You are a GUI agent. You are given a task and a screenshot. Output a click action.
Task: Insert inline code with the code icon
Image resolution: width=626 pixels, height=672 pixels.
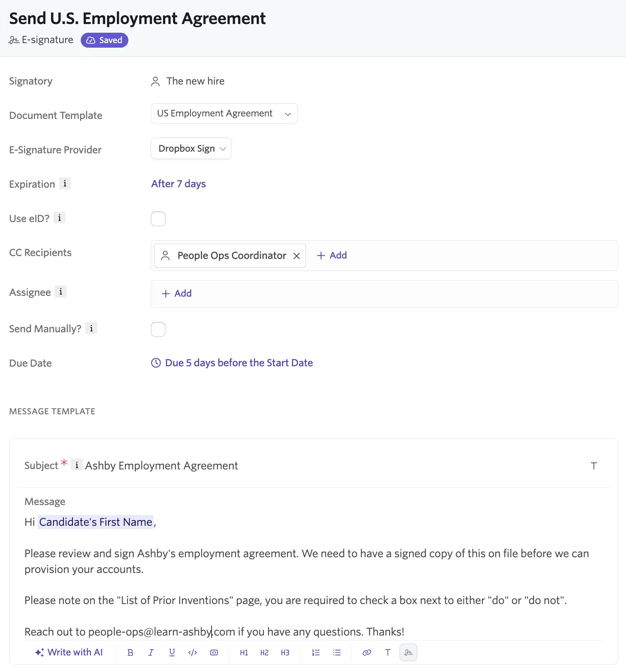(193, 653)
